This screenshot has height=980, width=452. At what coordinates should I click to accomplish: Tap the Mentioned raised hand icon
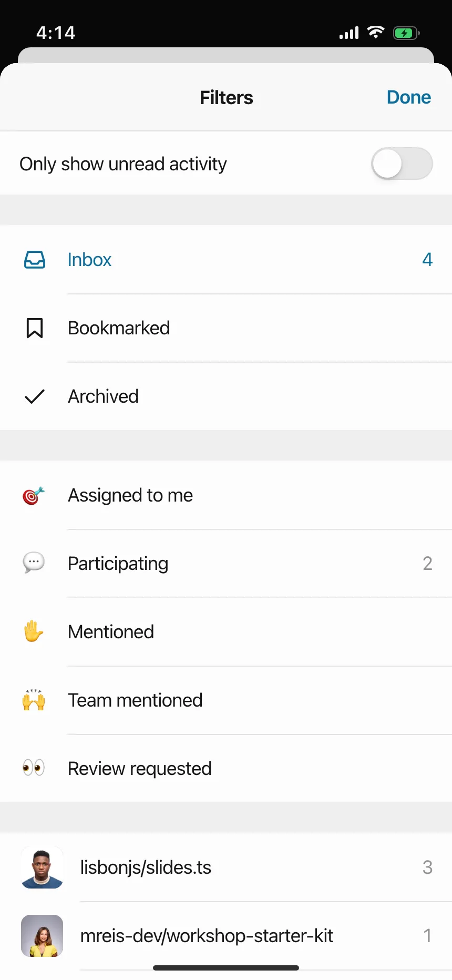tap(34, 631)
